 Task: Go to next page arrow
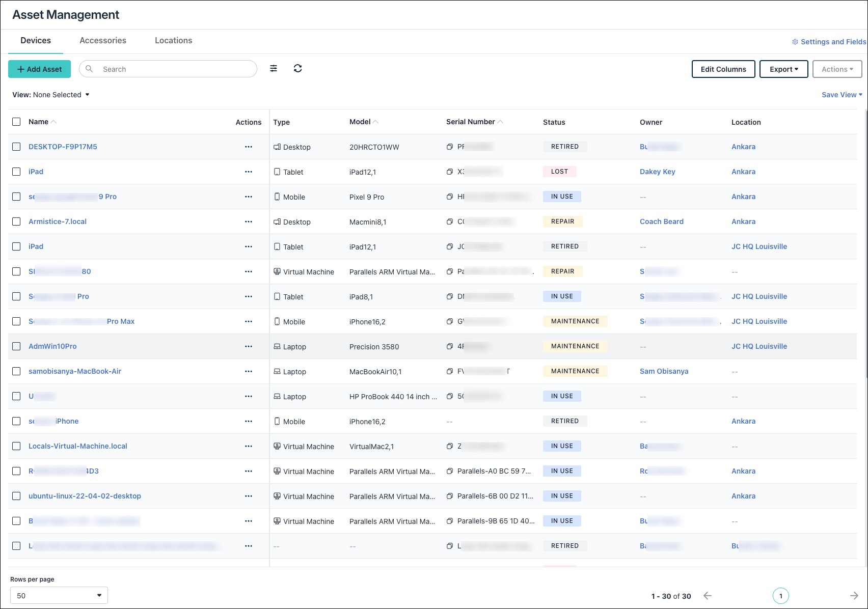click(854, 596)
